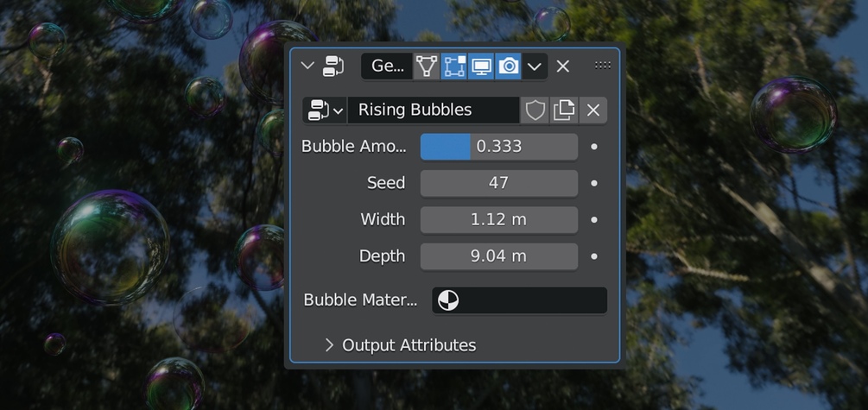Viewport: 868px width, 410px height.
Task: Unlink the Rising Bubbles node group
Action: click(x=592, y=110)
